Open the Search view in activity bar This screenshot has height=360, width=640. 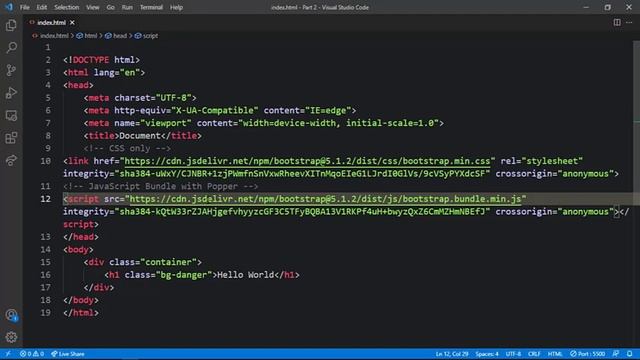(11, 48)
